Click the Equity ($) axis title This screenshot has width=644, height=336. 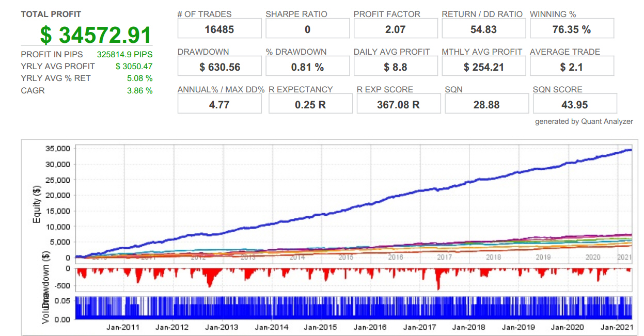coord(37,204)
